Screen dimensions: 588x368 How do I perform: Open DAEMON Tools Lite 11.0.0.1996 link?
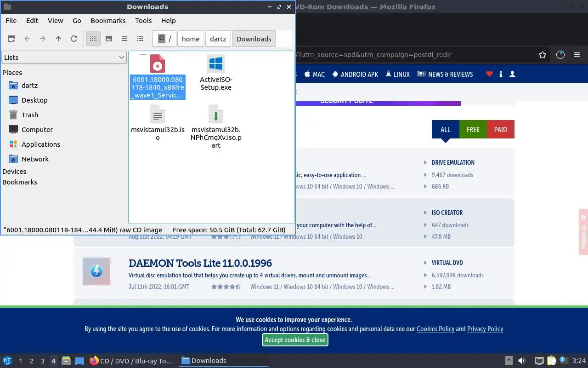[200, 264]
